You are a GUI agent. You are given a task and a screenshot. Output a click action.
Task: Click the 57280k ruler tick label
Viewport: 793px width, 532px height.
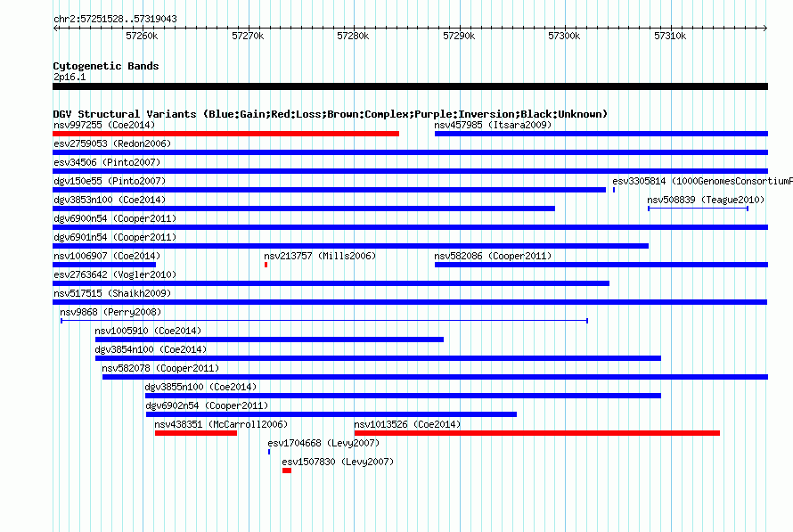pyautogui.click(x=353, y=36)
